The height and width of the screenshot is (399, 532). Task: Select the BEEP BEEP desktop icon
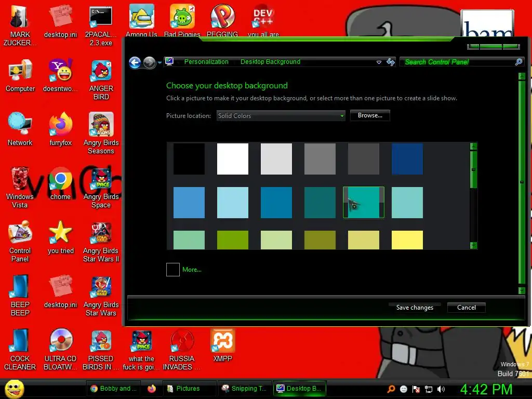pyautogui.click(x=20, y=295)
